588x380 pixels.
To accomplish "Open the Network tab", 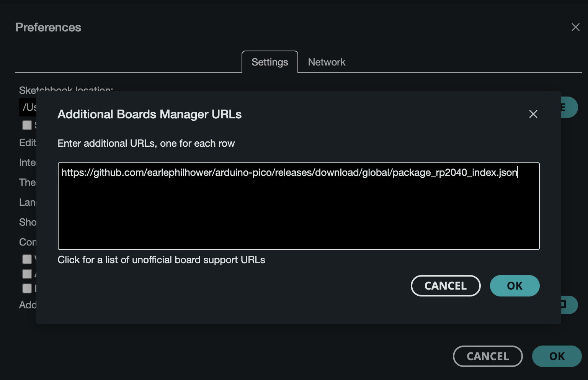I will click(327, 62).
